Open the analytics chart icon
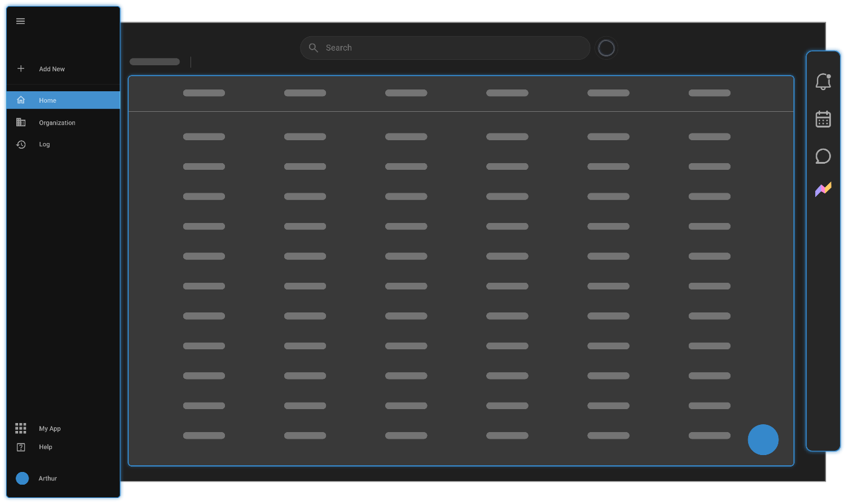This screenshot has width=846, height=504. pyautogui.click(x=823, y=189)
